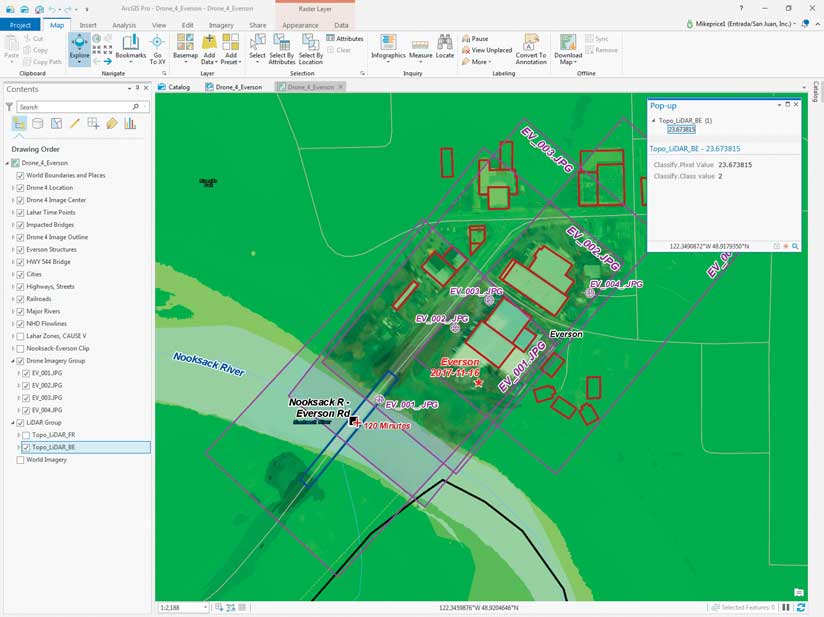This screenshot has width=824, height=617.
Task: Click the docked Catalog pane tab
Action: [816, 91]
